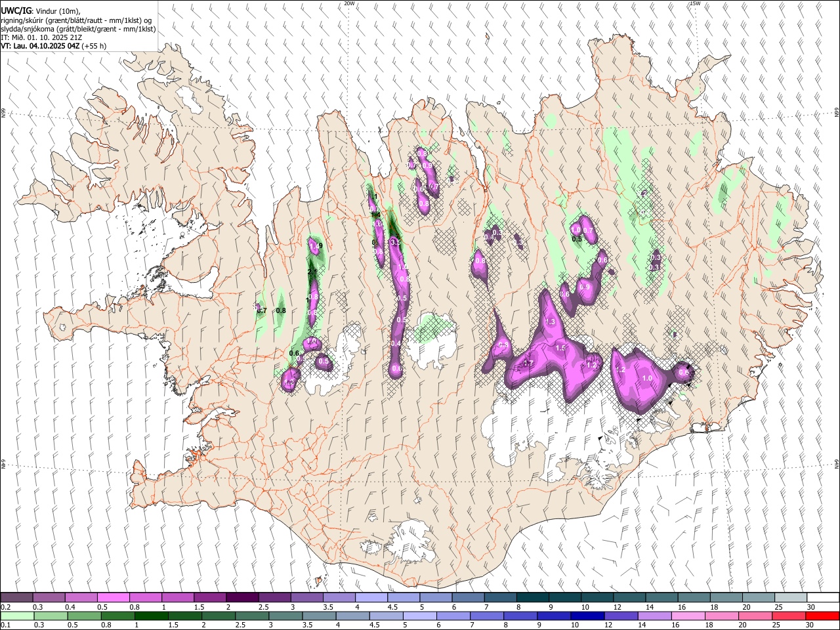Click the 'slydda/snjókoma' legend description line
The image size is (840, 630).
78,29
